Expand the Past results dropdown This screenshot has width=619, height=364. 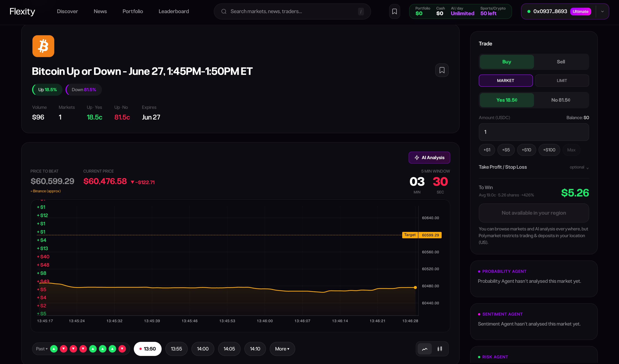(42, 349)
